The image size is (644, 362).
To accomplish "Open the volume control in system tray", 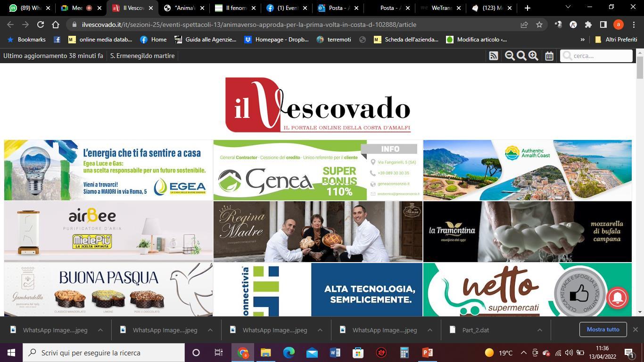I will pyautogui.click(x=569, y=353).
